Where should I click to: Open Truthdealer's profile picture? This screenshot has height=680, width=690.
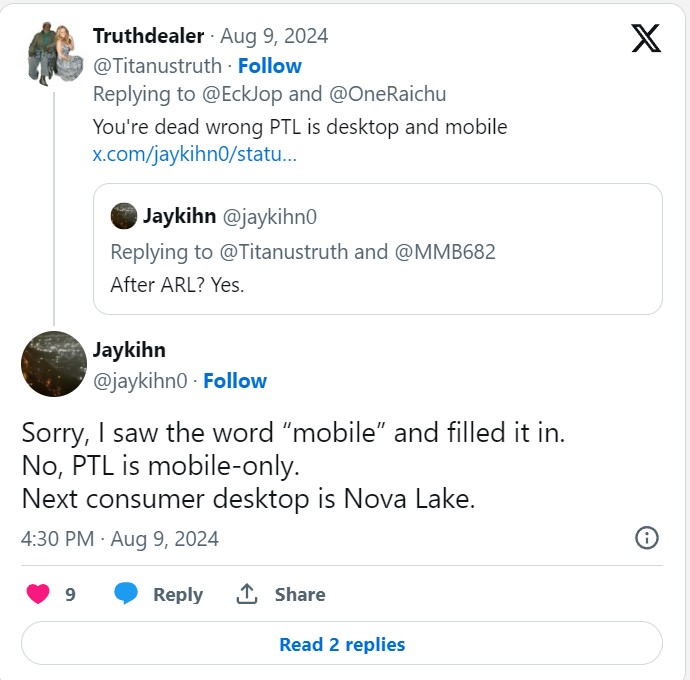(x=55, y=53)
